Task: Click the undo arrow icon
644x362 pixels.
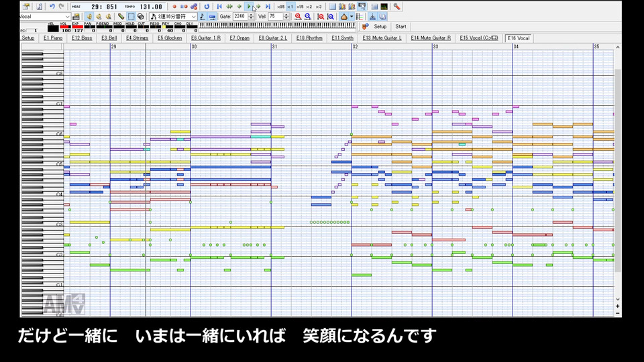Action: coord(52,7)
